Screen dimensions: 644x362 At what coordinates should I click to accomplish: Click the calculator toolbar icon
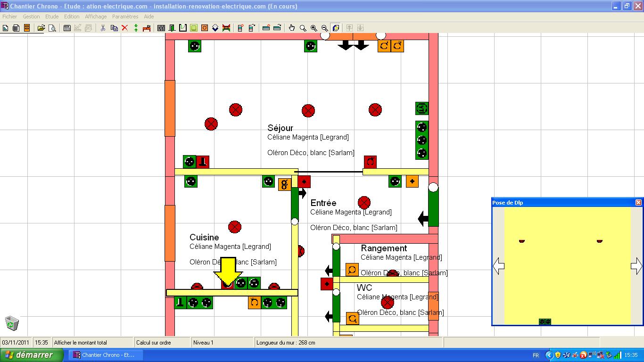[67, 28]
